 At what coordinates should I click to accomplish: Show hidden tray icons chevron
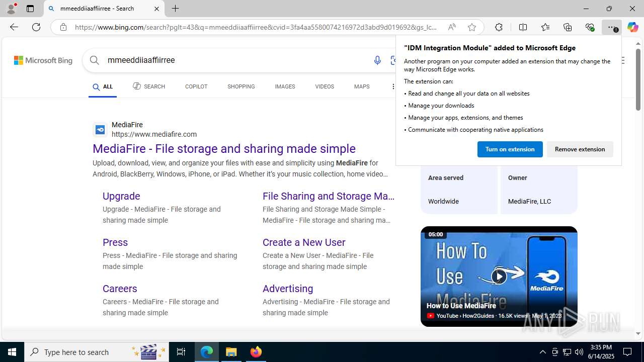(x=542, y=352)
